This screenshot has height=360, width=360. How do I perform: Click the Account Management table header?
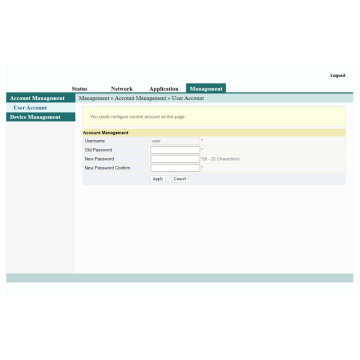pos(214,133)
